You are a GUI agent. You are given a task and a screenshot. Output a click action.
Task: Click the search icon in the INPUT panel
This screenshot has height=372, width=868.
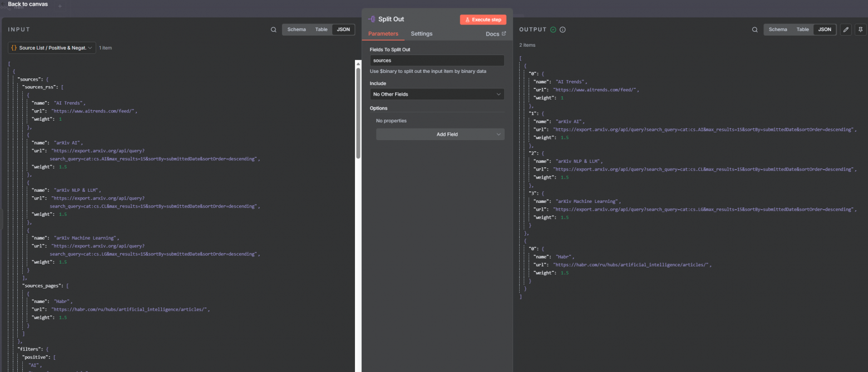pyautogui.click(x=273, y=29)
